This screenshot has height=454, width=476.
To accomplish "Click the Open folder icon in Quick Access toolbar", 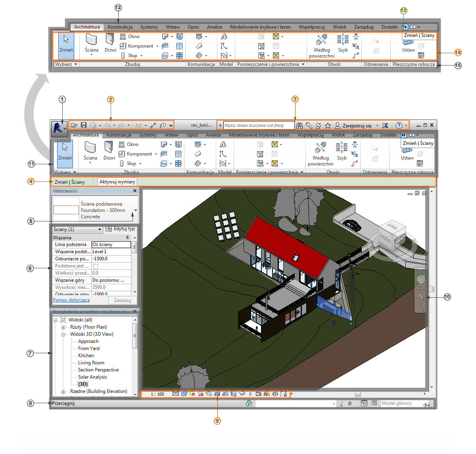I will tap(74, 125).
